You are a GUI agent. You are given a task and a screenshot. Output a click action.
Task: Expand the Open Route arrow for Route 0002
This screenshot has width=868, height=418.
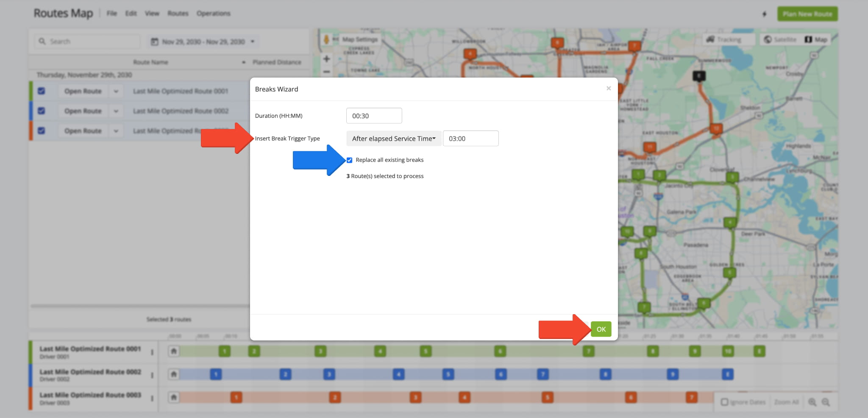[116, 111]
